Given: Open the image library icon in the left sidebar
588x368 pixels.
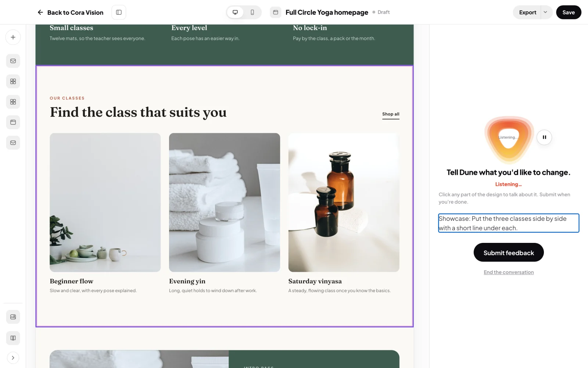Looking at the screenshot, I should click(x=13, y=317).
